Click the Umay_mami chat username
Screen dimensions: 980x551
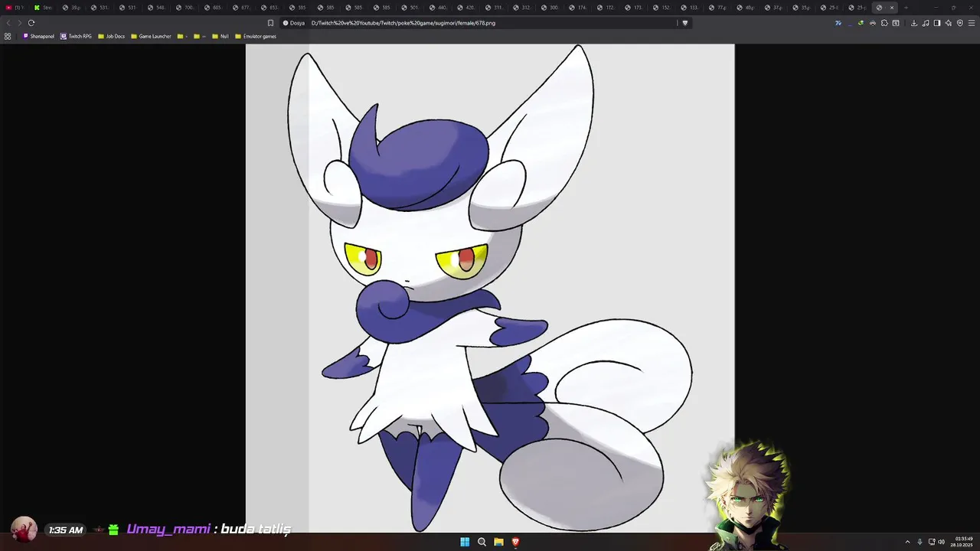(x=168, y=530)
